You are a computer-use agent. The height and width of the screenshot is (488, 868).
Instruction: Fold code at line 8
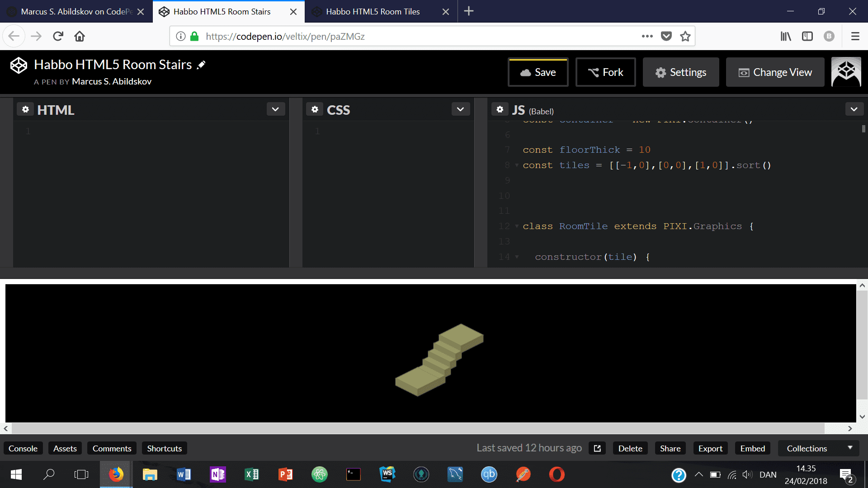point(517,165)
